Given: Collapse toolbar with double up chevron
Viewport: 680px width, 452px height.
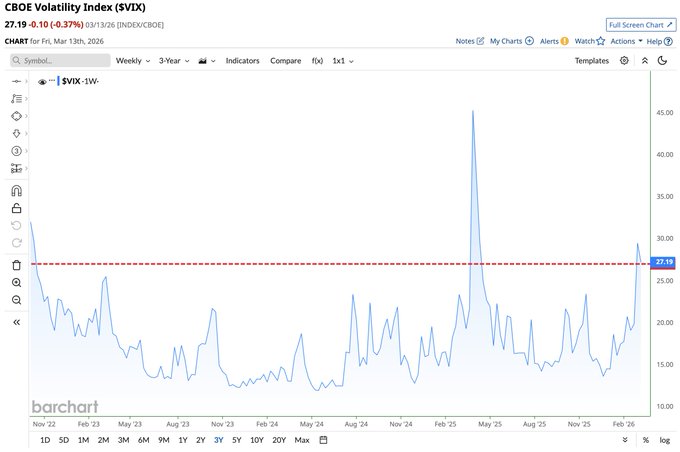Looking at the screenshot, I should pyautogui.click(x=645, y=61).
